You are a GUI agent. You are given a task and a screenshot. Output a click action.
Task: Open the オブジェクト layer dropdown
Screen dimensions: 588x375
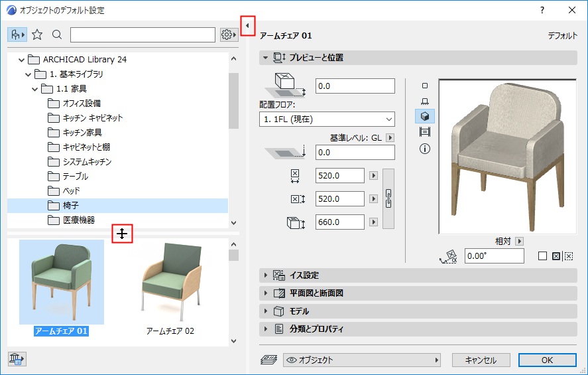point(362,360)
